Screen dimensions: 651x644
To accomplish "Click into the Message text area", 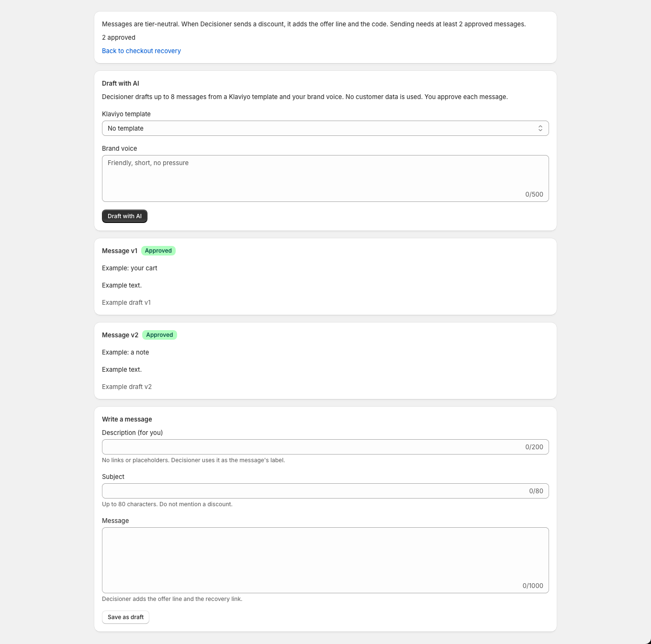I will (x=325, y=560).
